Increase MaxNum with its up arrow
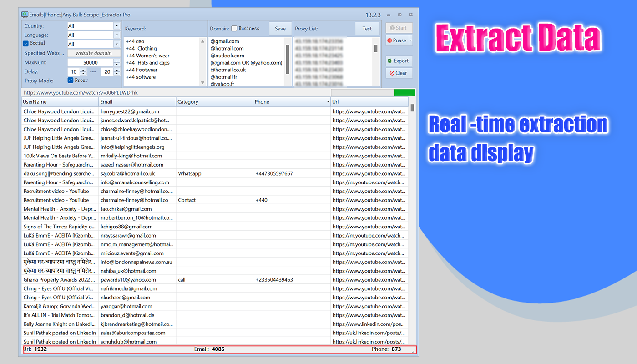 click(x=116, y=61)
